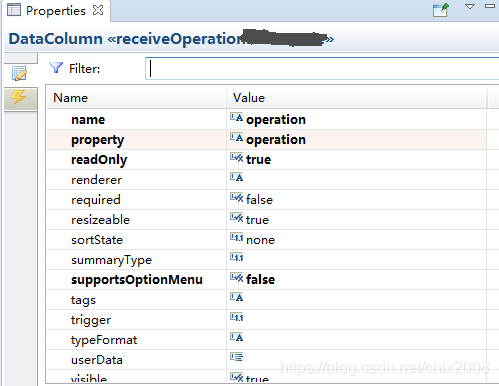Edit the required value 'false'
The width and height of the screenshot is (499, 386).
(259, 200)
